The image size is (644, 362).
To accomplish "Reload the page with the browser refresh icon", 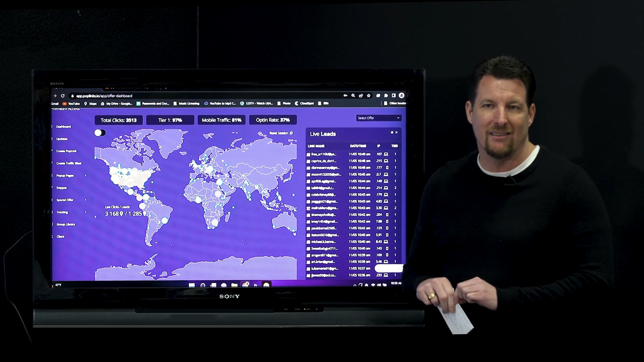I will [63, 96].
